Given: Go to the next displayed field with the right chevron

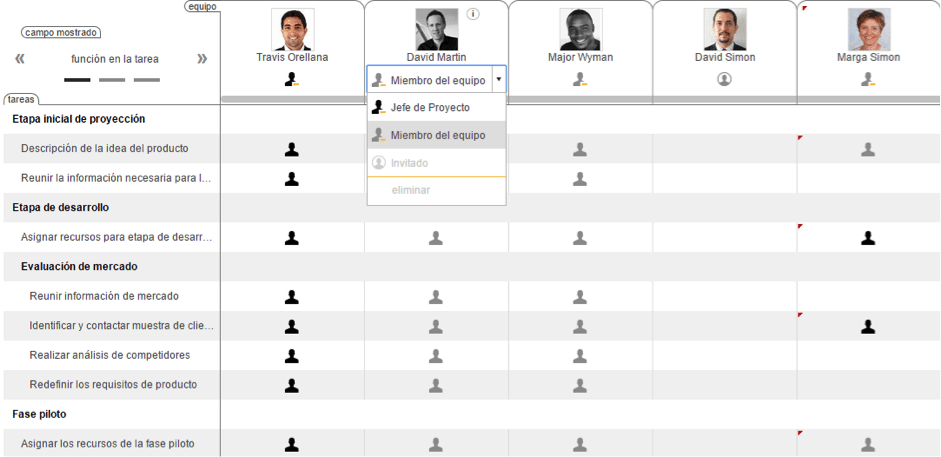Looking at the screenshot, I should coord(202,59).
